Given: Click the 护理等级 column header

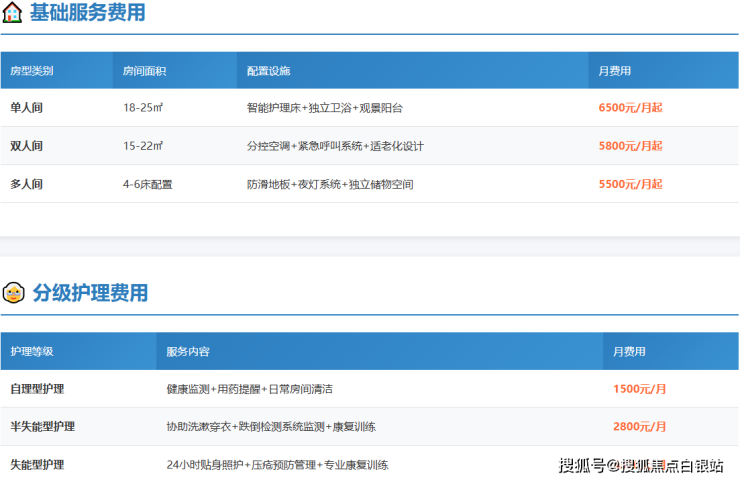Looking at the screenshot, I should pos(32,352).
